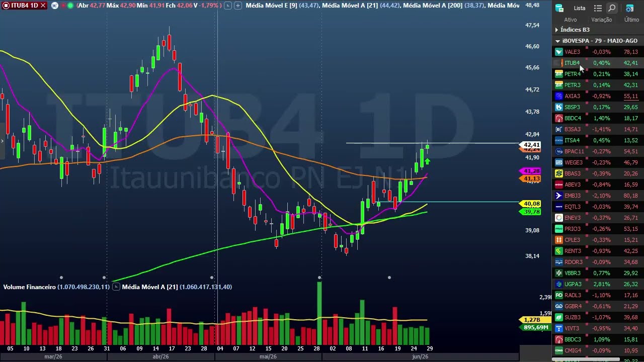Toggle the red circle indicator in header
Viewport: 644px width, 362px height.
[x=63, y=6]
